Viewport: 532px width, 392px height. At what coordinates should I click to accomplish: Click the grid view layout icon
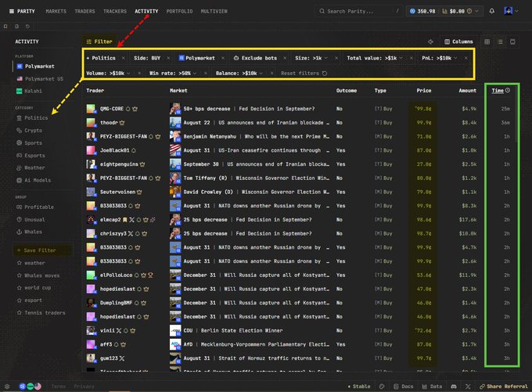[x=487, y=41]
